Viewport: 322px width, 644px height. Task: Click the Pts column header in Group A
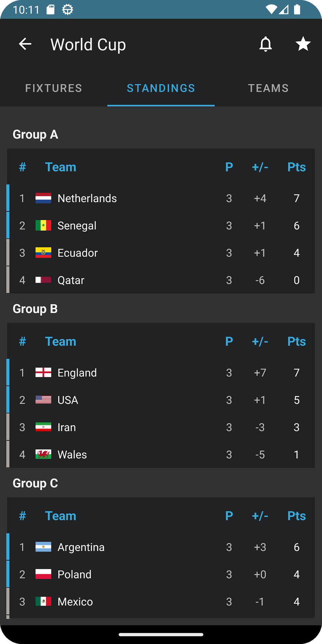(x=296, y=167)
